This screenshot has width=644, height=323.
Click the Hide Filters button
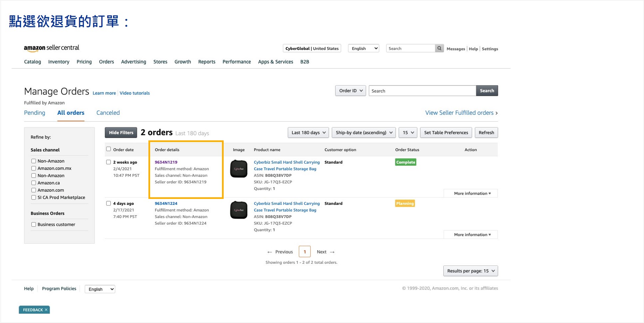[x=121, y=132]
